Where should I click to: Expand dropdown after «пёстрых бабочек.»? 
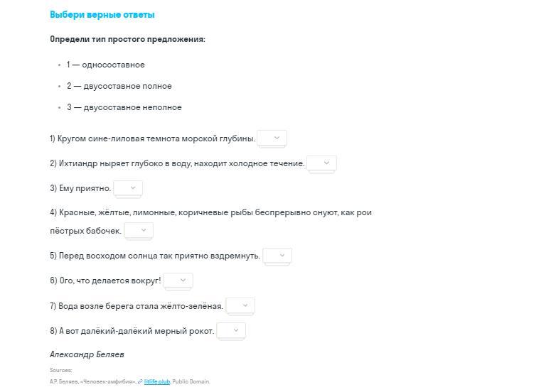[x=139, y=230]
